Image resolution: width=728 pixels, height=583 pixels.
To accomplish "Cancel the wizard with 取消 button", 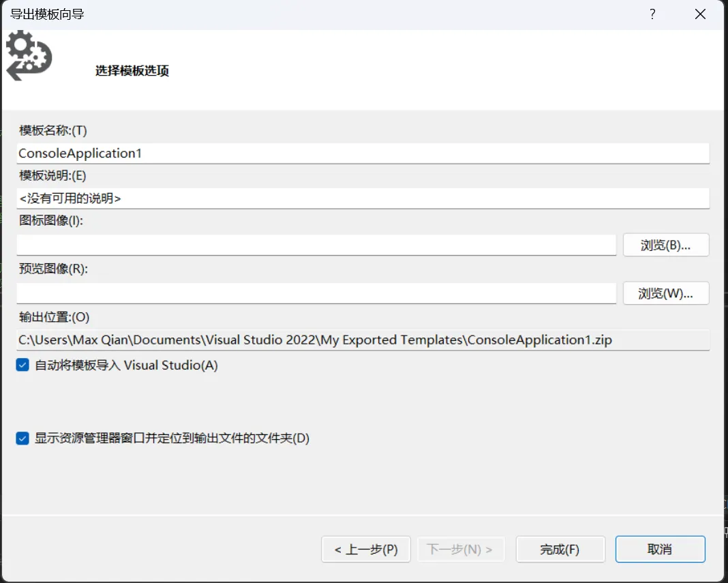I will 660,550.
